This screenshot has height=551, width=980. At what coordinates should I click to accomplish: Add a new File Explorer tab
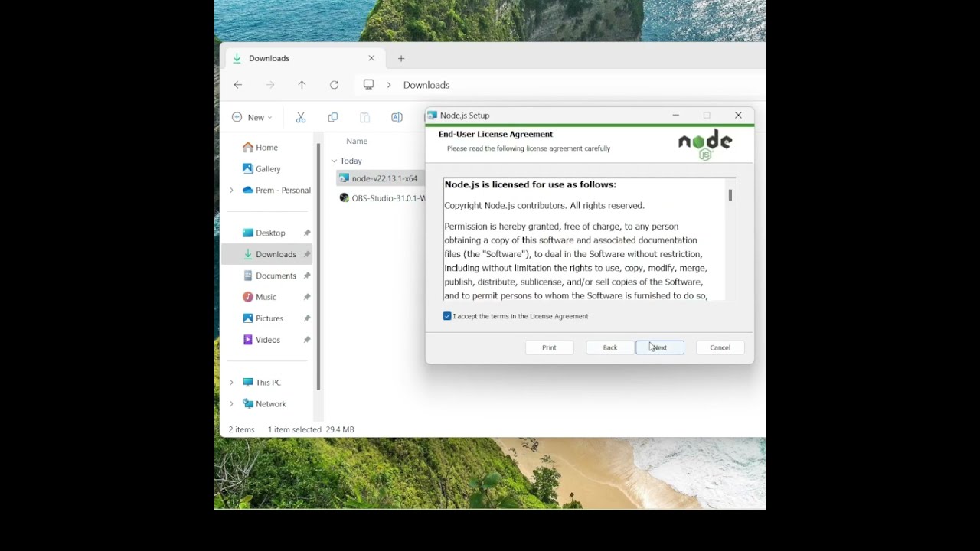coord(401,58)
